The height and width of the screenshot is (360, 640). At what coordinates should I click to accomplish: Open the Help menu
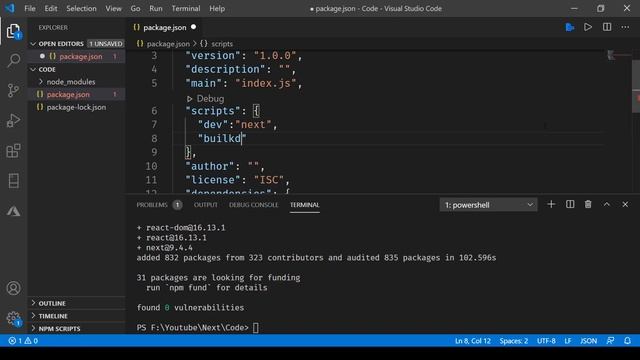click(217, 8)
